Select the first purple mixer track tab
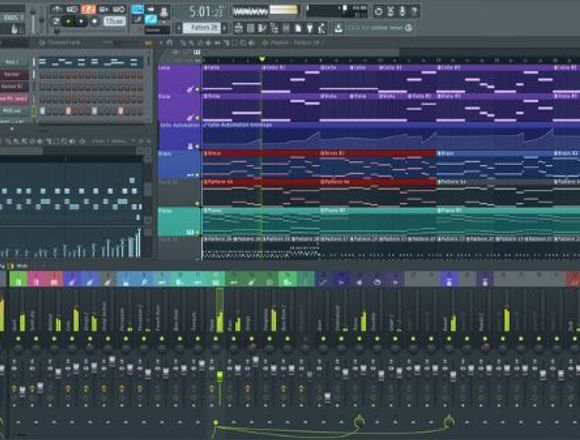 pyautogui.click(x=72, y=279)
